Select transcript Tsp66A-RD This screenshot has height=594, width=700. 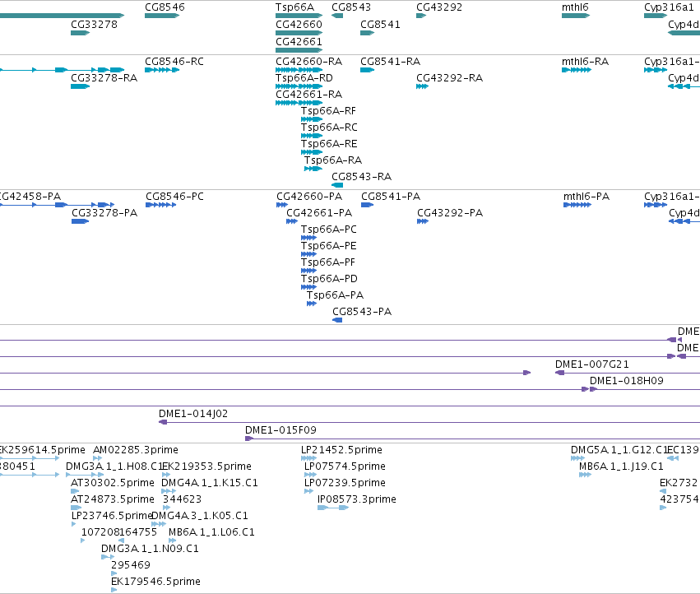click(304, 78)
